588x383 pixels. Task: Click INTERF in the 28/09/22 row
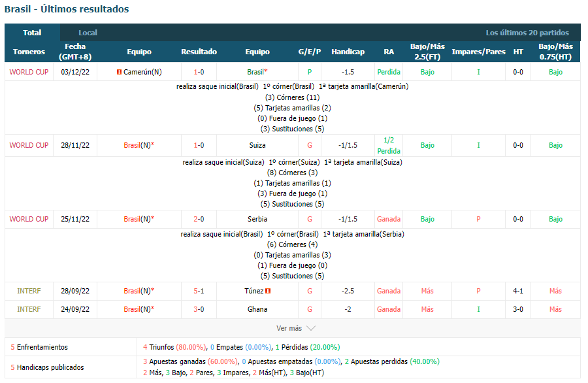tap(29, 291)
